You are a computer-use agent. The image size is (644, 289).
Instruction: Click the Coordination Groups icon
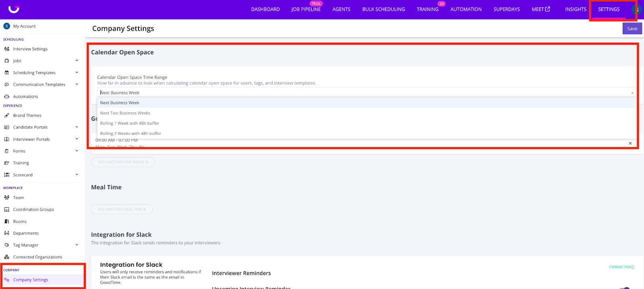point(6,209)
